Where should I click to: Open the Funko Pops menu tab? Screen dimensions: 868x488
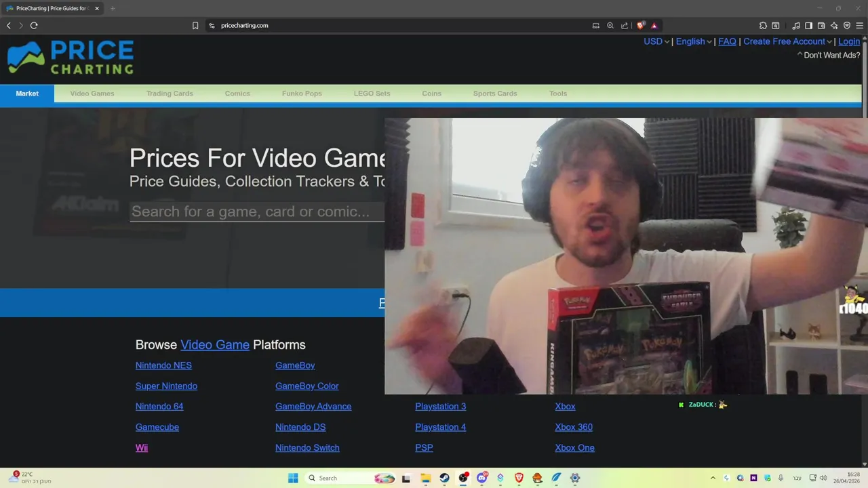302,94
